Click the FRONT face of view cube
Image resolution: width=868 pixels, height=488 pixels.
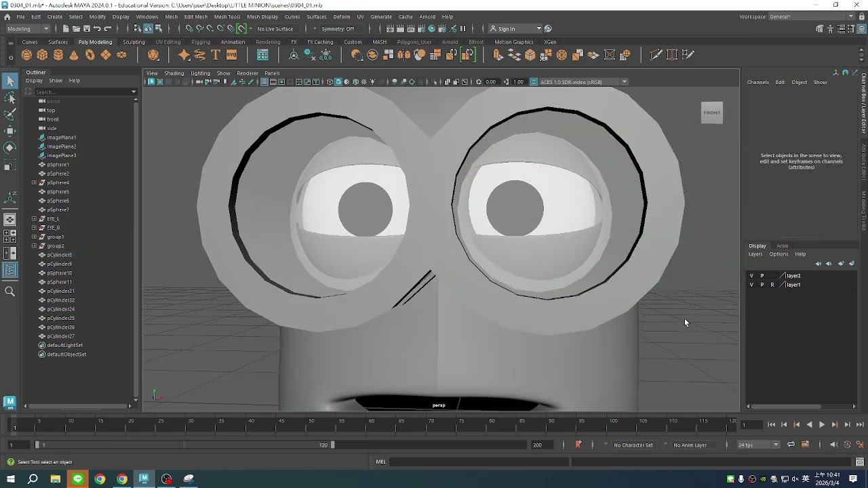[712, 113]
